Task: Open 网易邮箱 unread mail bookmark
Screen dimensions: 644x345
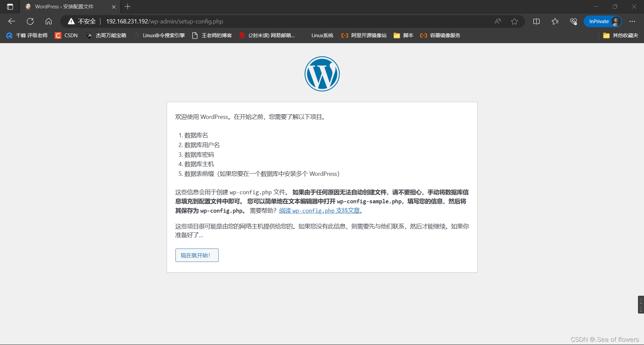Action: (267, 36)
